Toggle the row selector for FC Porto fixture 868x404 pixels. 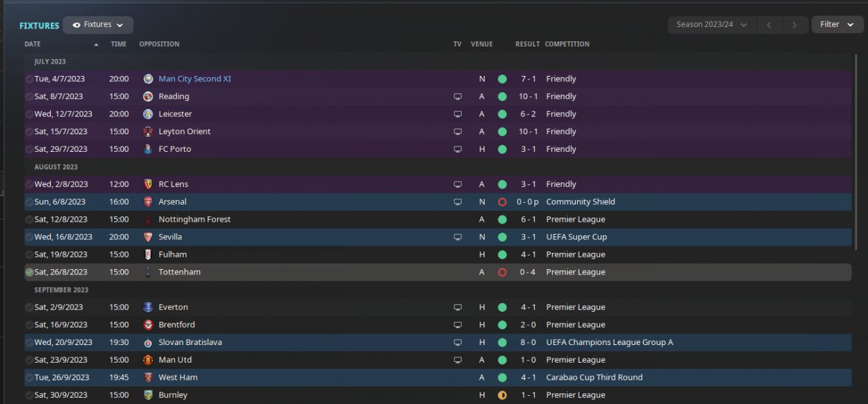(x=29, y=149)
